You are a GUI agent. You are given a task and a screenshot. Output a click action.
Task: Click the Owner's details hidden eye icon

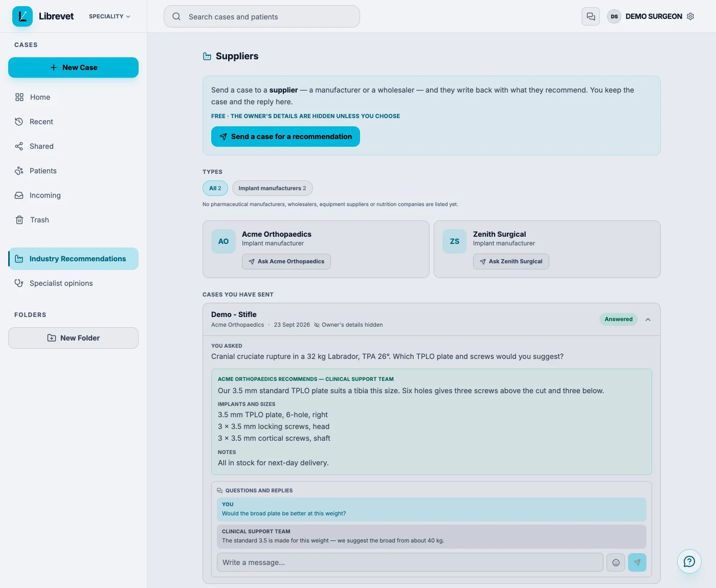coord(317,325)
